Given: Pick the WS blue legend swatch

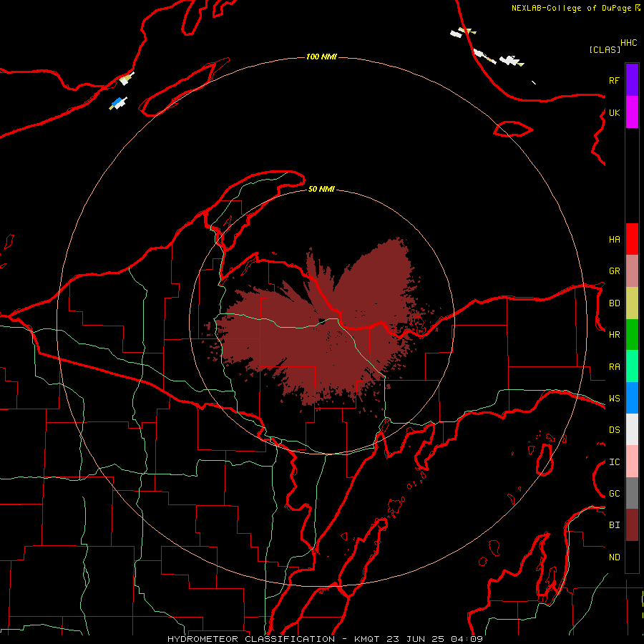Looking at the screenshot, I should pyautogui.click(x=632, y=398).
